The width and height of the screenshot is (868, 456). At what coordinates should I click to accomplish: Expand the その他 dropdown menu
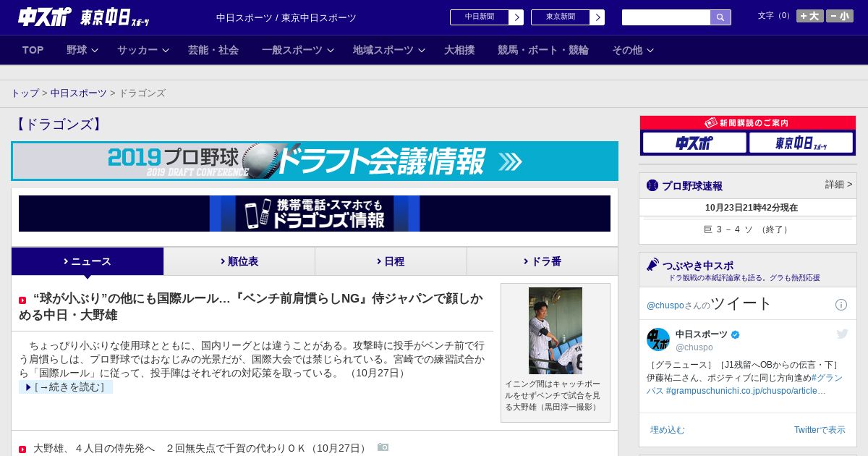(633, 50)
